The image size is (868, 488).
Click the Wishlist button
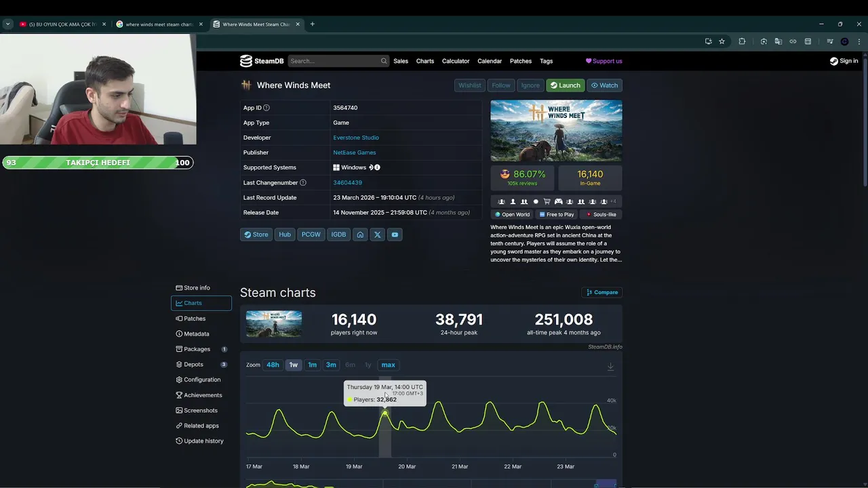click(469, 85)
